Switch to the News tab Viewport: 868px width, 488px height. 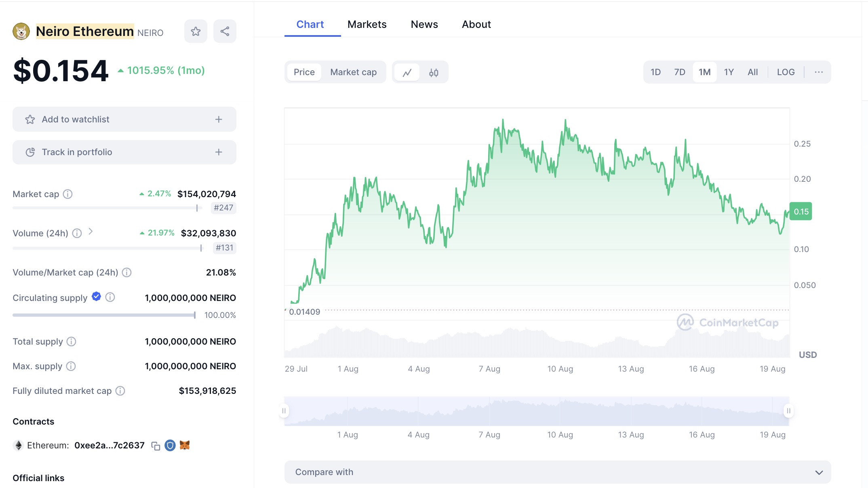click(x=424, y=24)
